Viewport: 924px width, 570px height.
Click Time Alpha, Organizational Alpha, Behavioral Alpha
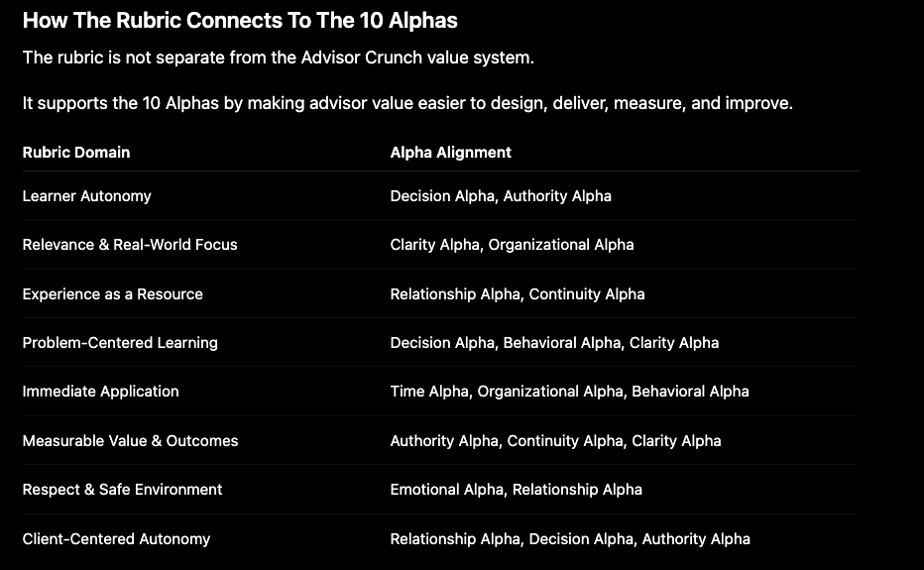tap(570, 392)
